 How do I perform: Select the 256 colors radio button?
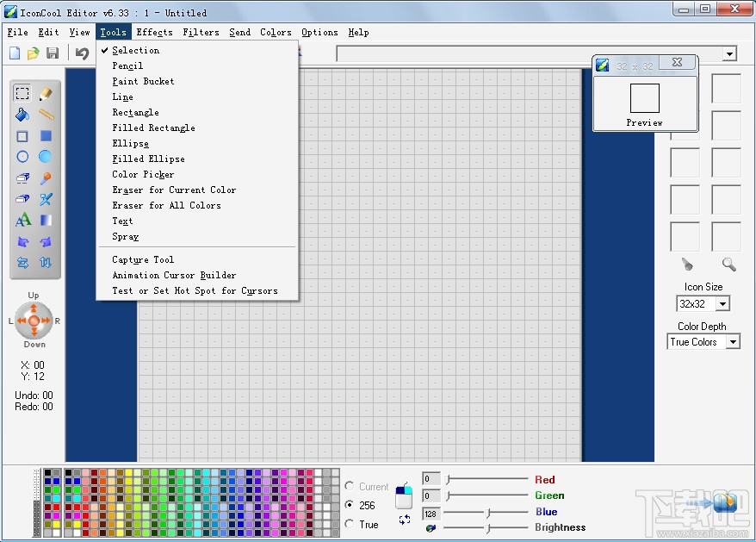[351, 503]
